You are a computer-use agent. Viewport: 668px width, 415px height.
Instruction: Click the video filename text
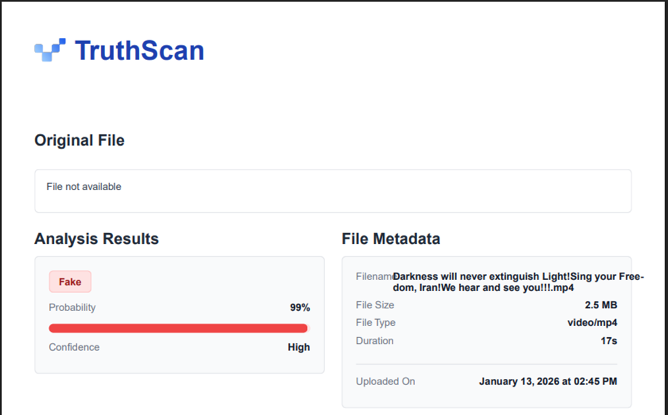click(505, 281)
